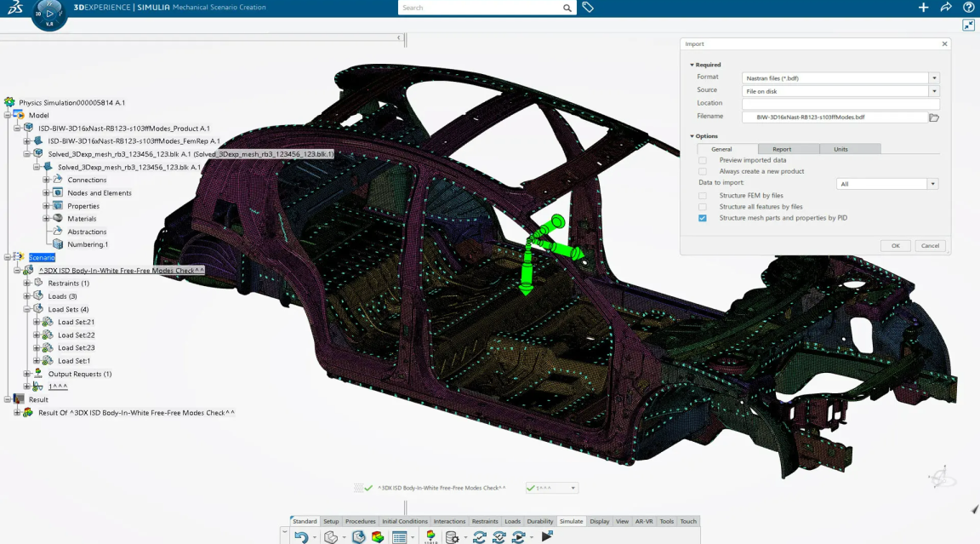Click the tag icon beside the search box
980x544 pixels.
click(x=588, y=8)
